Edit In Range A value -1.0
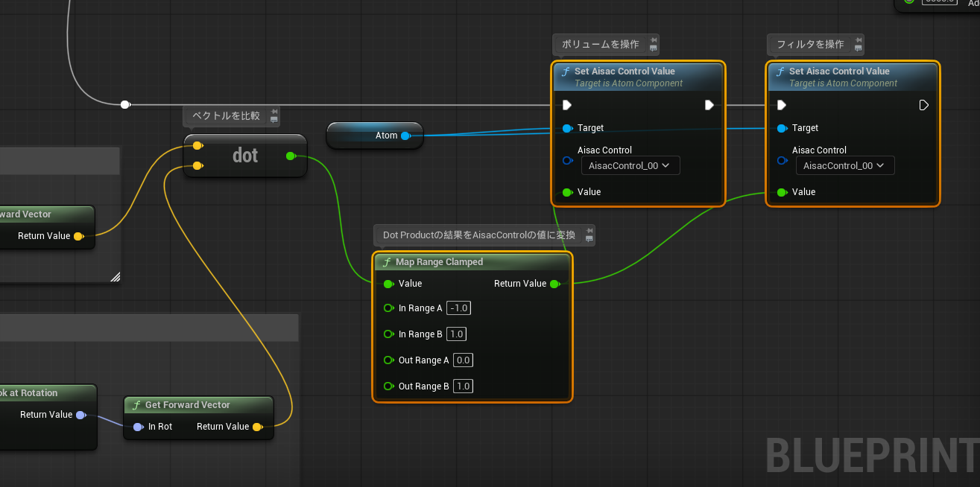 point(458,308)
